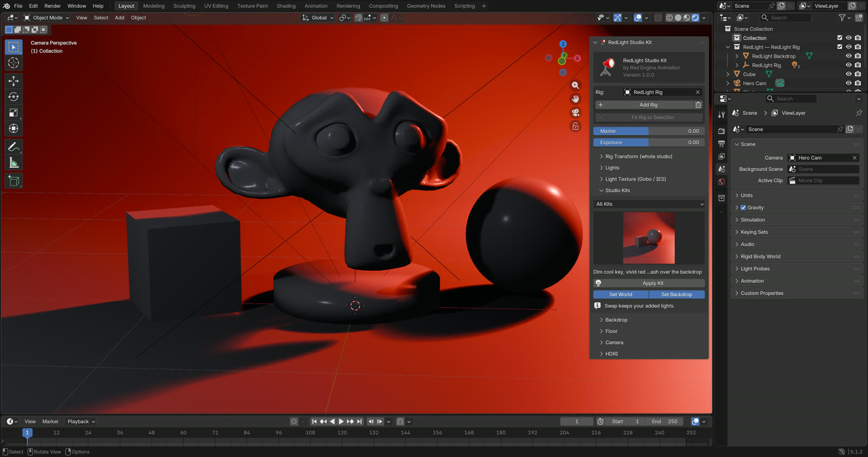The width and height of the screenshot is (868, 457).
Task: Open the World properties tab icon
Action: [x=722, y=182]
